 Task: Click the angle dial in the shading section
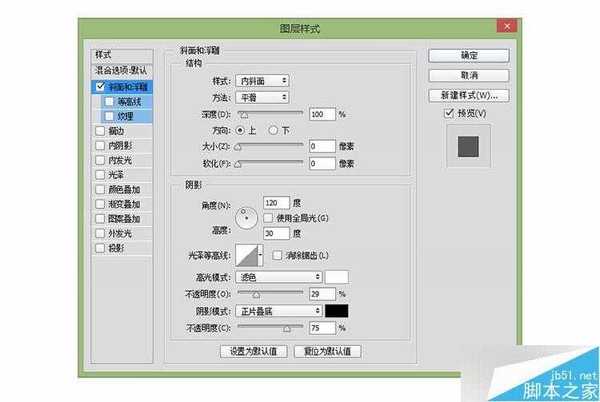coord(247,217)
